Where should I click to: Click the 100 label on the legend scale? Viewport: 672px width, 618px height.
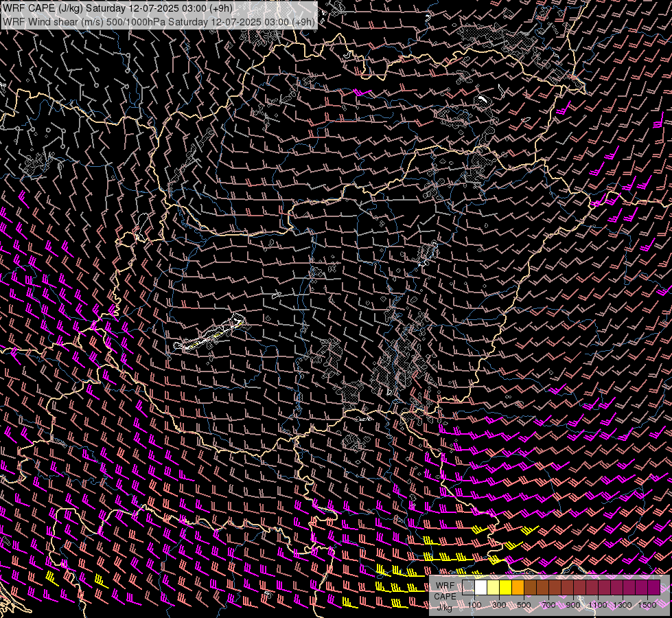(474, 605)
